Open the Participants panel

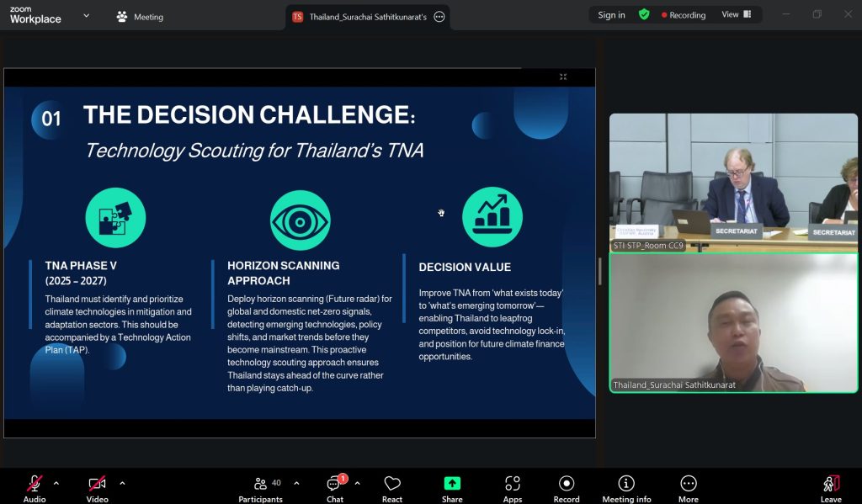[x=260, y=487]
